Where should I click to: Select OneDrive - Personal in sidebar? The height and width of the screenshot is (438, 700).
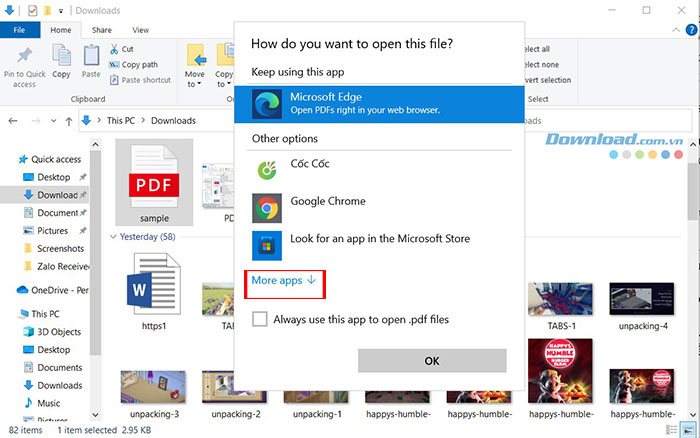(53, 290)
